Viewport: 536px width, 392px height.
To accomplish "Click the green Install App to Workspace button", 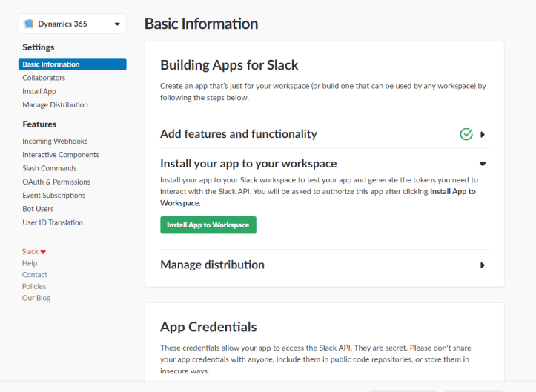I will pyautogui.click(x=208, y=225).
